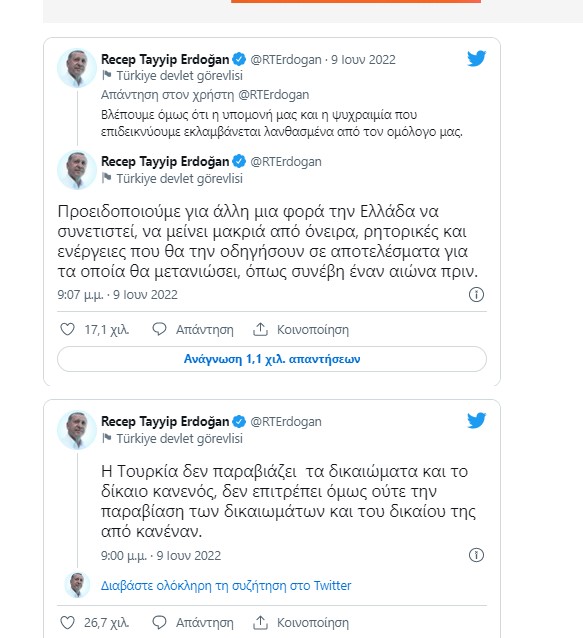This screenshot has height=638, width=583.
Task: Click the Απάντηση reply bubble on second tweet
Action: [x=159, y=623]
